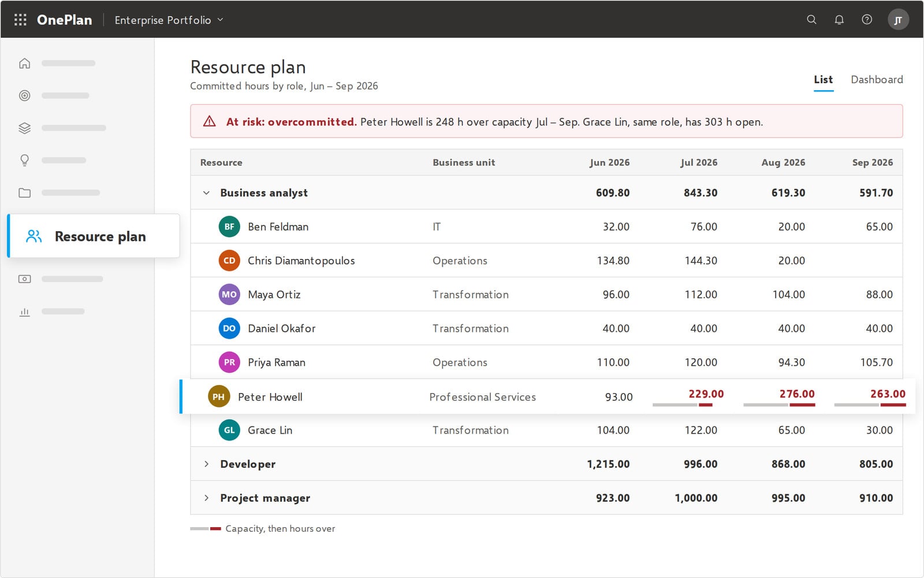This screenshot has height=578, width=924.
Task: Click Grace Lin's Transformation business unit
Action: coord(471,430)
